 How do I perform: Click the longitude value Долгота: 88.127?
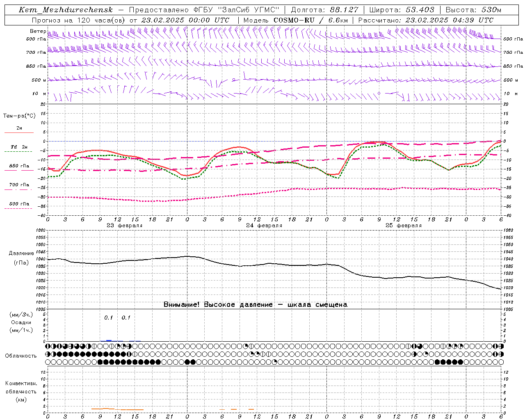(324, 10)
